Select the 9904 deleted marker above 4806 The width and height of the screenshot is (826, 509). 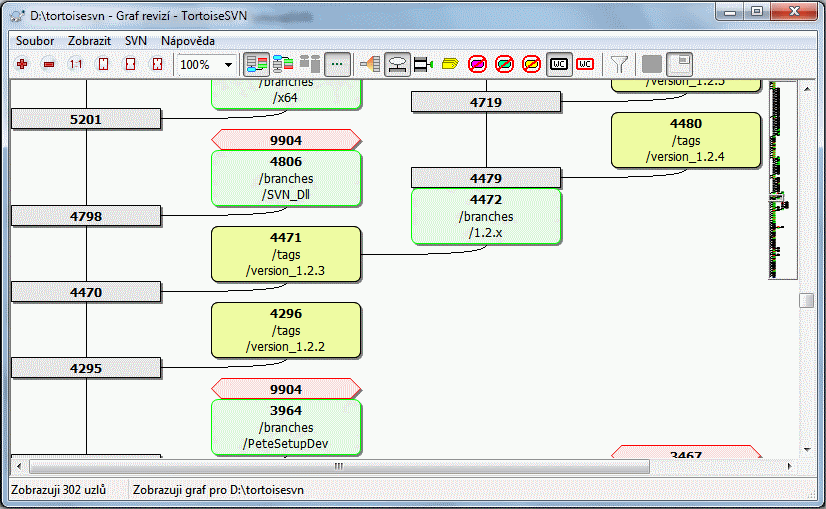(x=286, y=140)
